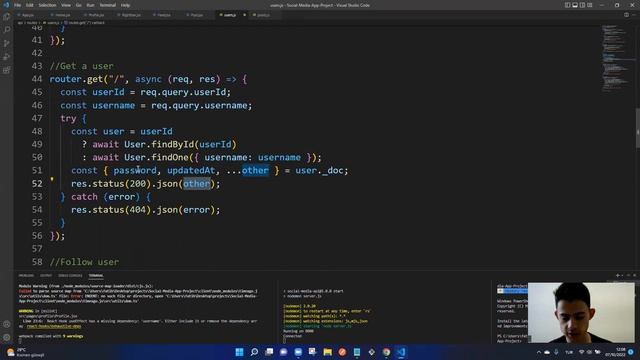This screenshot has width=640, height=360.
Task: Toggle the bottom panel layout icon
Action: [575, 5]
